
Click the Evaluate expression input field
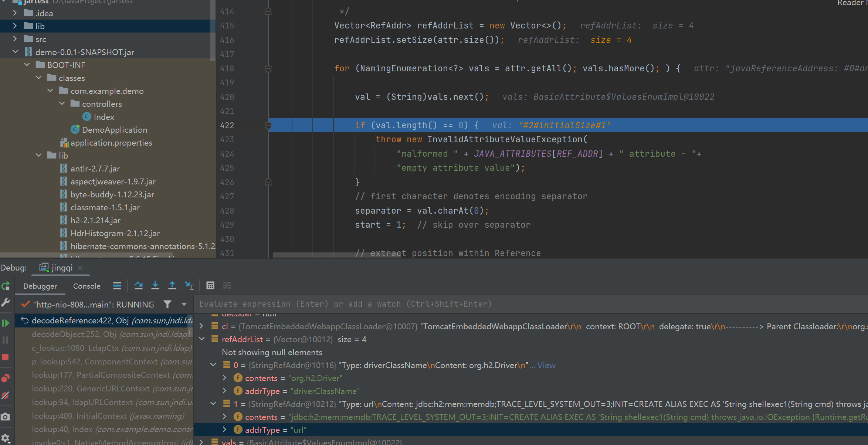point(531,304)
